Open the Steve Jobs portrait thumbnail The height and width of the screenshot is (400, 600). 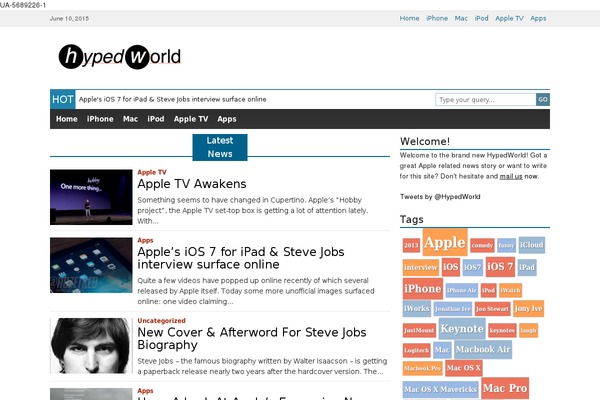click(x=91, y=346)
